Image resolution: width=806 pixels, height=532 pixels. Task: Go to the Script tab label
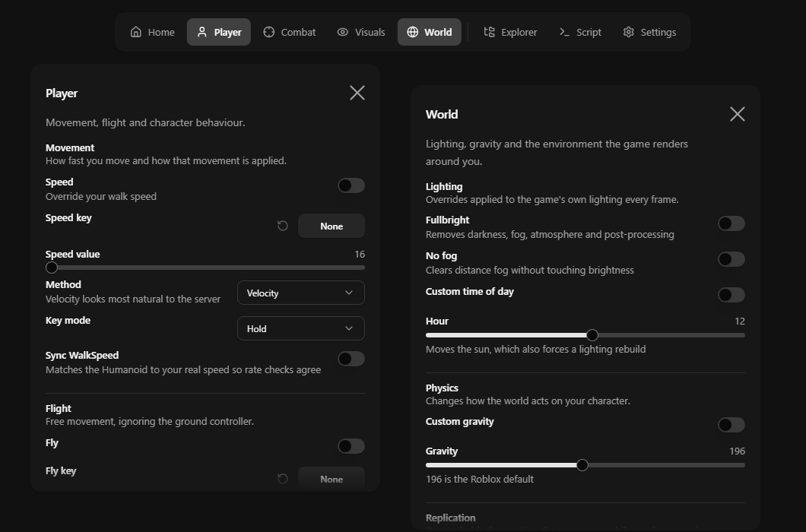pyautogui.click(x=589, y=33)
